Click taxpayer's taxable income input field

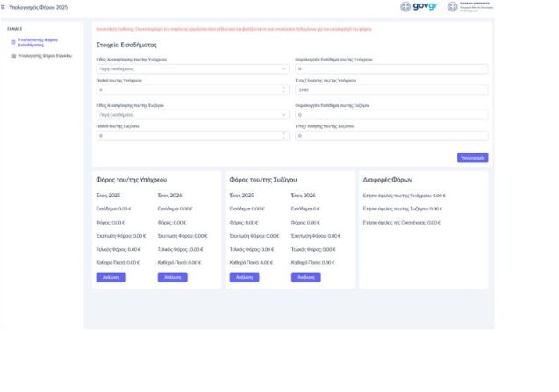pos(391,68)
